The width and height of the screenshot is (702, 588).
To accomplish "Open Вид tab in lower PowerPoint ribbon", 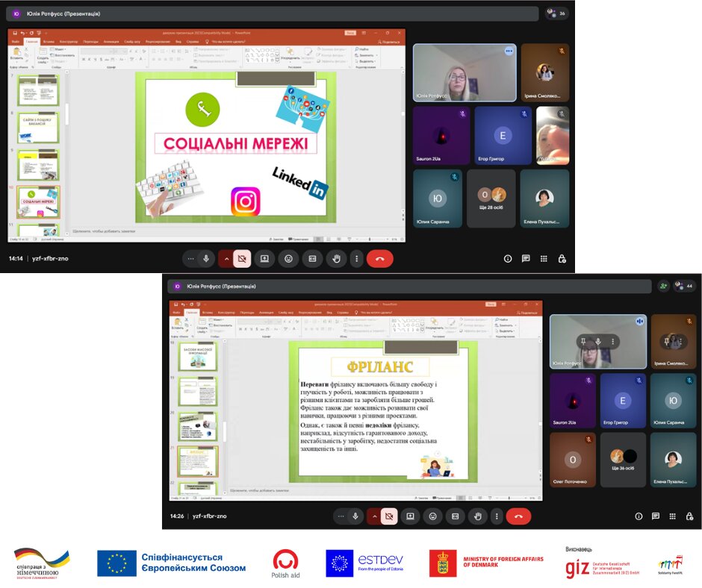I will pos(329,313).
